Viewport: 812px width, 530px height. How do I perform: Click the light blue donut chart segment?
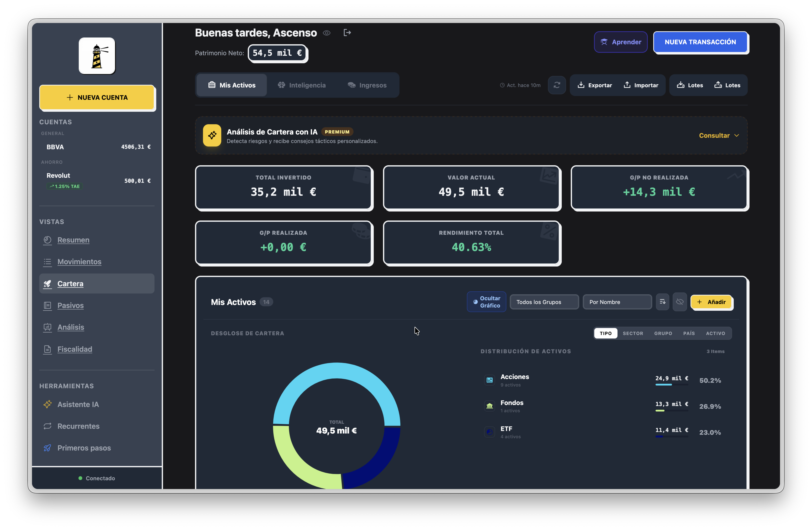pyautogui.click(x=336, y=370)
